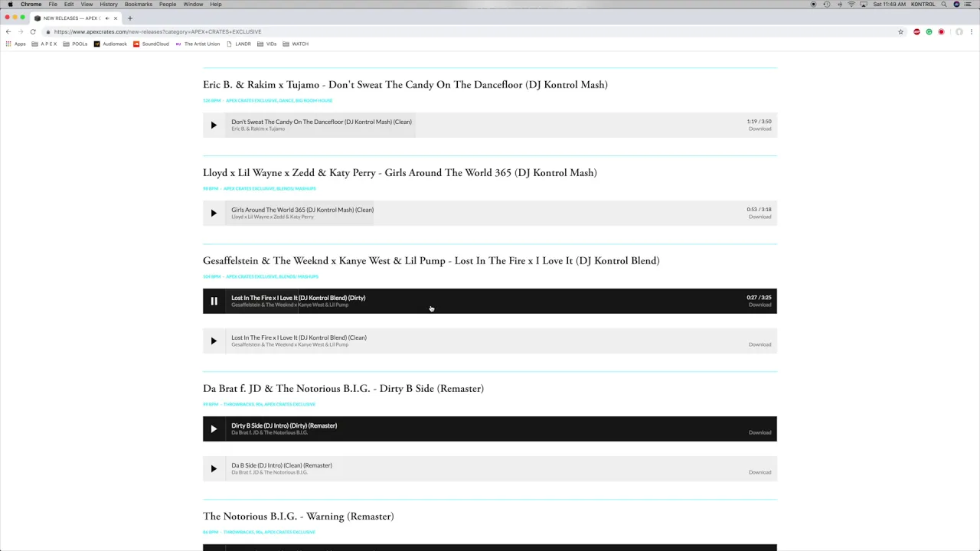Open the History menu

pos(109,5)
